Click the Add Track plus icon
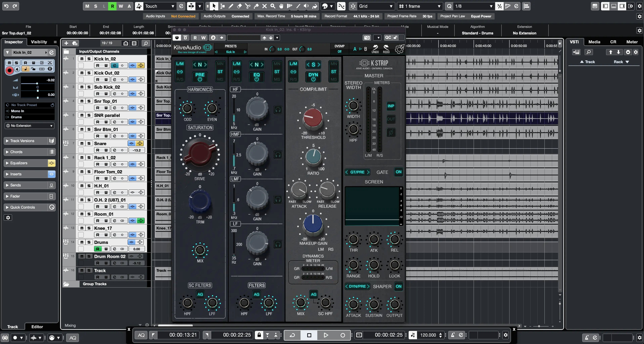Viewport: 644px width, 344px height. click(66, 43)
